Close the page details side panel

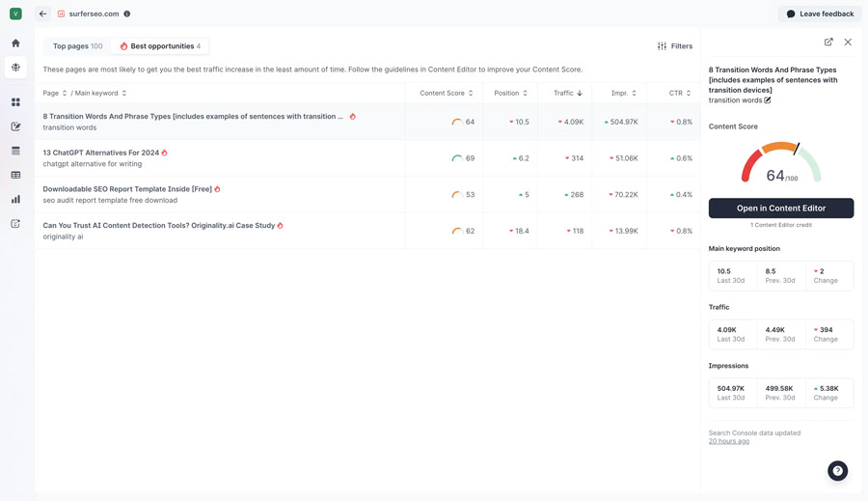coord(848,42)
